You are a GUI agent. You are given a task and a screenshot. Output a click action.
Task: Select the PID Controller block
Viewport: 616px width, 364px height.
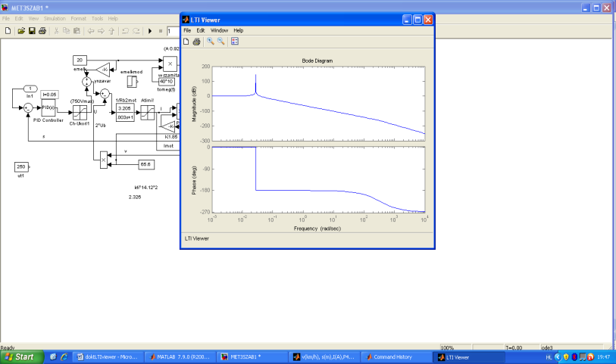tap(48, 107)
